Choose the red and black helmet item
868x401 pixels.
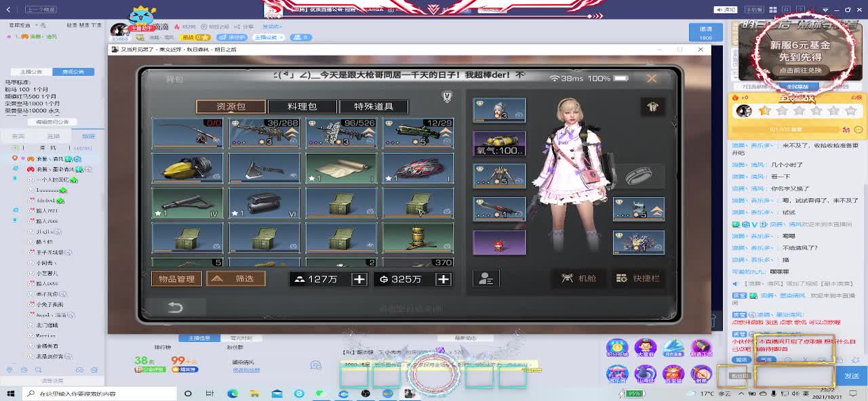(x=418, y=168)
